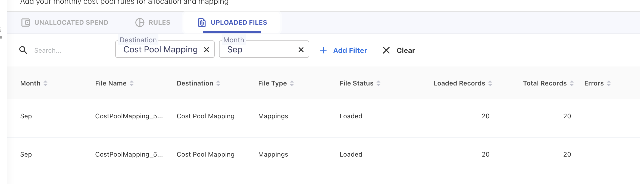The width and height of the screenshot is (644, 184).
Task: Sort table by Month column
Action: tap(45, 83)
